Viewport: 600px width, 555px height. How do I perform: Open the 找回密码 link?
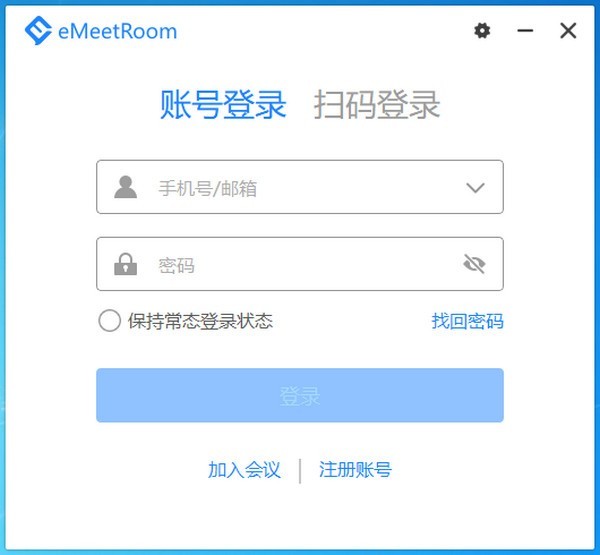[x=468, y=321]
